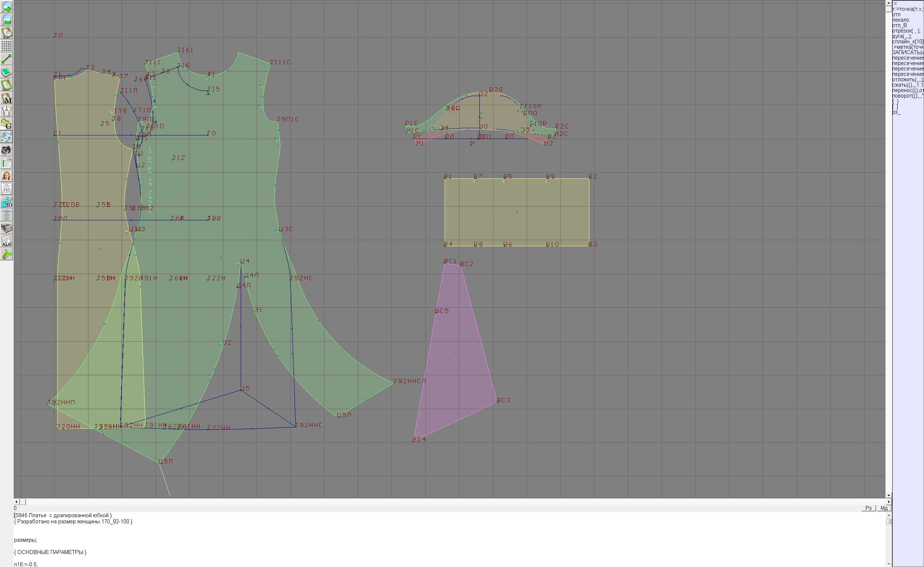This screenshot has width=924, height=567.
Task: Click the gradation G icon
Action: click(6, 124)
